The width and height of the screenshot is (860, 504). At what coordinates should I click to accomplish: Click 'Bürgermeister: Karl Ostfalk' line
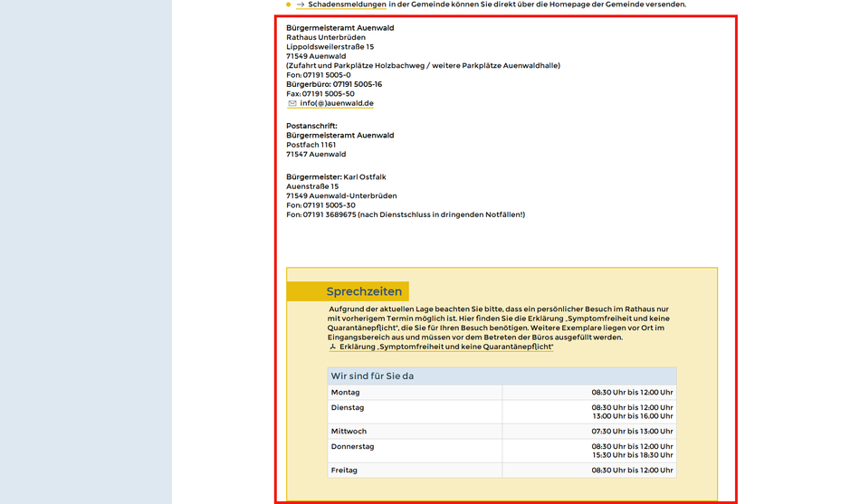point(336,176)
